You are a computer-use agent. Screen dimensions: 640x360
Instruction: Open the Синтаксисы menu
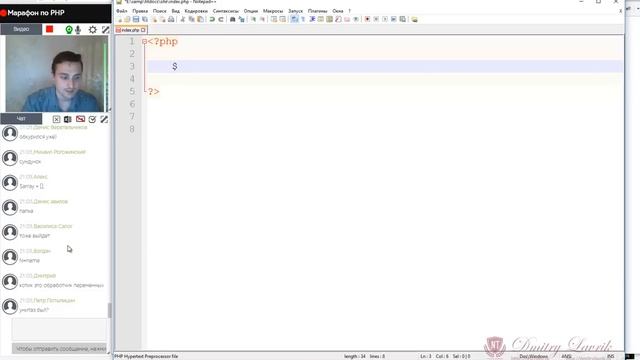point(226,11)
